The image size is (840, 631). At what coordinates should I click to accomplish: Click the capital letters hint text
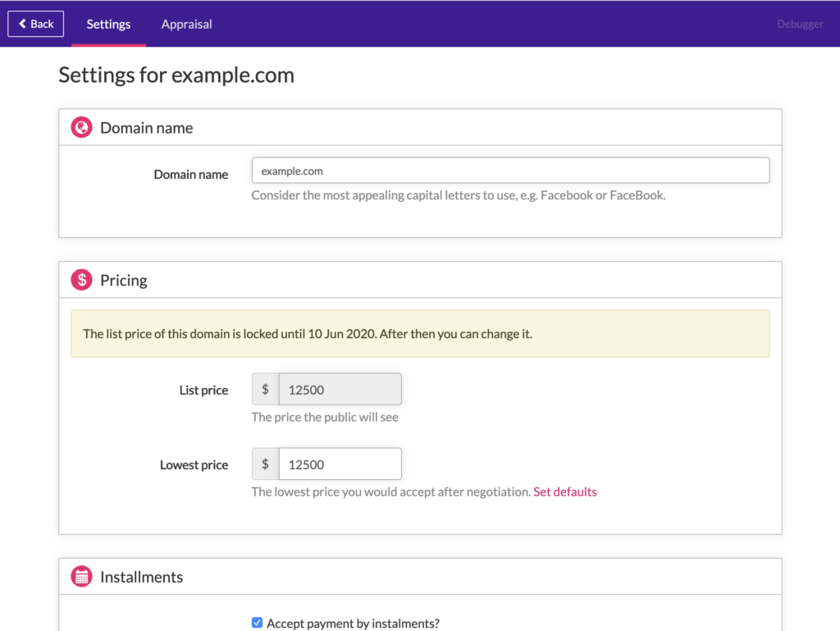click(459, 195)
